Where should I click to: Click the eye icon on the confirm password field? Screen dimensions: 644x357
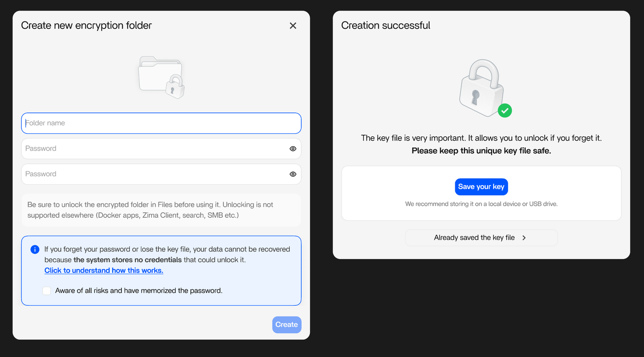[x=293, y=174]
